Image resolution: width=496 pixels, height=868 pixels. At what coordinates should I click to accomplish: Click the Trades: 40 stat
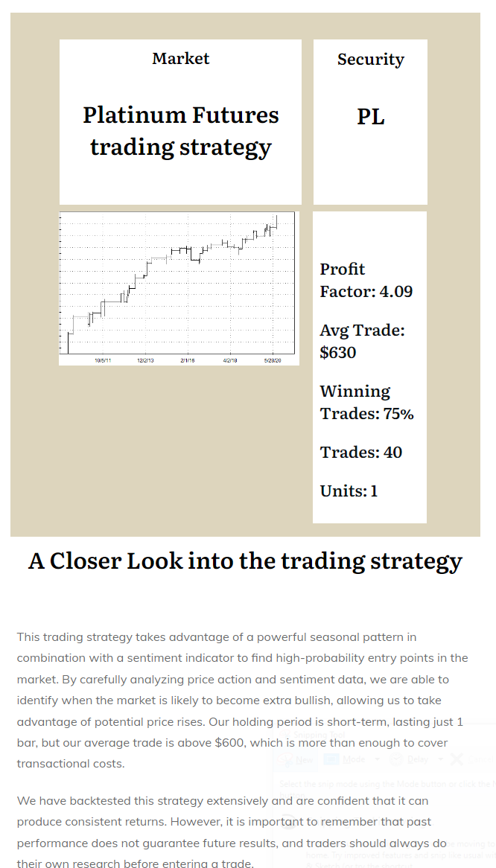click(360, 452)
